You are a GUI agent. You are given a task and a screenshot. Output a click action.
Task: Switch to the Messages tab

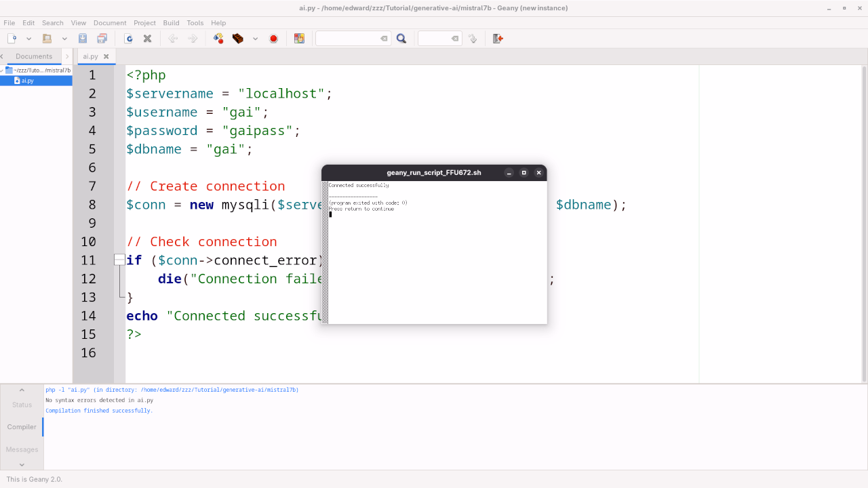point(22,449)
